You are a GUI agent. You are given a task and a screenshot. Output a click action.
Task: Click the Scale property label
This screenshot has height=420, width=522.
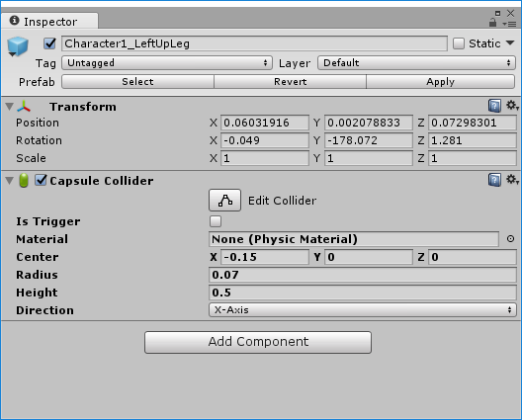[31, 158]
